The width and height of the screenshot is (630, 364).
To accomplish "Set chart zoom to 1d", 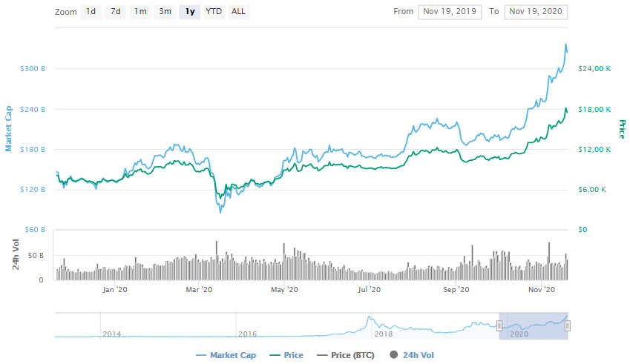I will (91, 12).
